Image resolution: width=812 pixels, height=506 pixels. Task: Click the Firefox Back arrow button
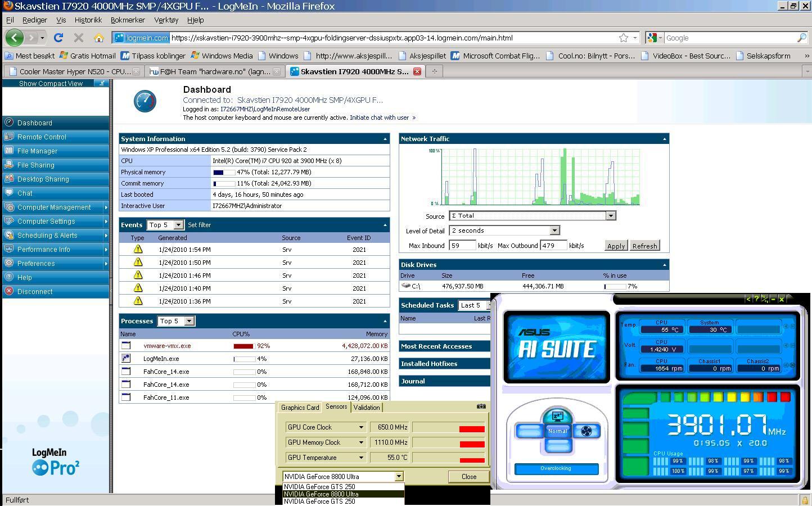(x=15, y=38)
